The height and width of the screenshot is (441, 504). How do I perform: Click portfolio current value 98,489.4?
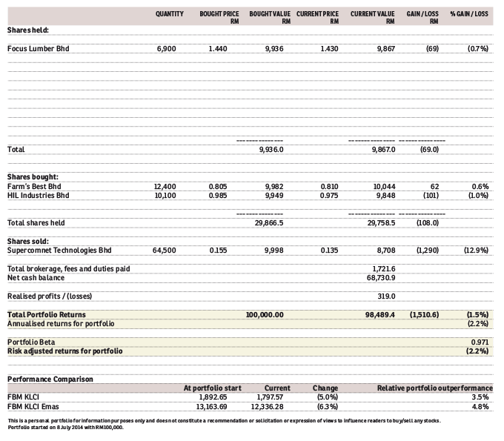380,315
